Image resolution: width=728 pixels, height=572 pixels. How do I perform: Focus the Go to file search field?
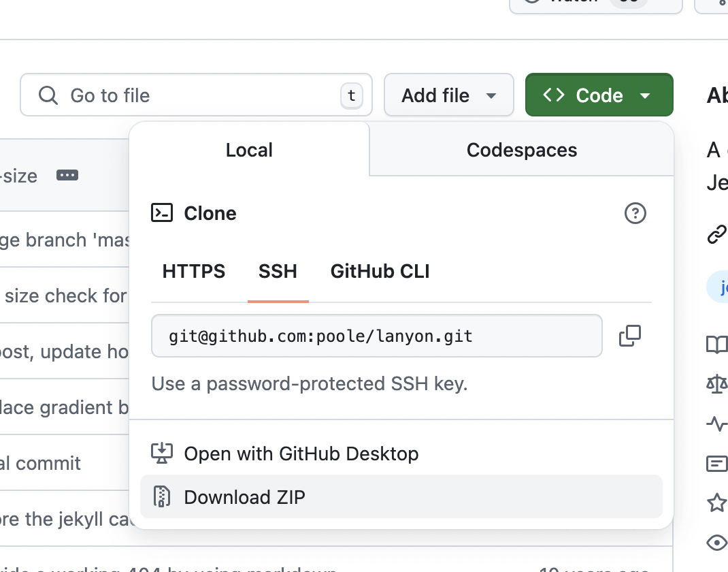[x=197, y=95]
